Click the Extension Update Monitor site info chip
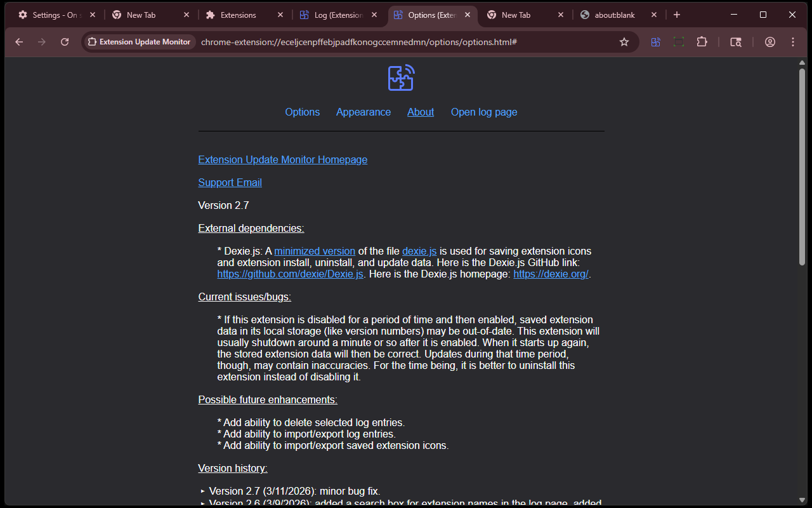 139,42
